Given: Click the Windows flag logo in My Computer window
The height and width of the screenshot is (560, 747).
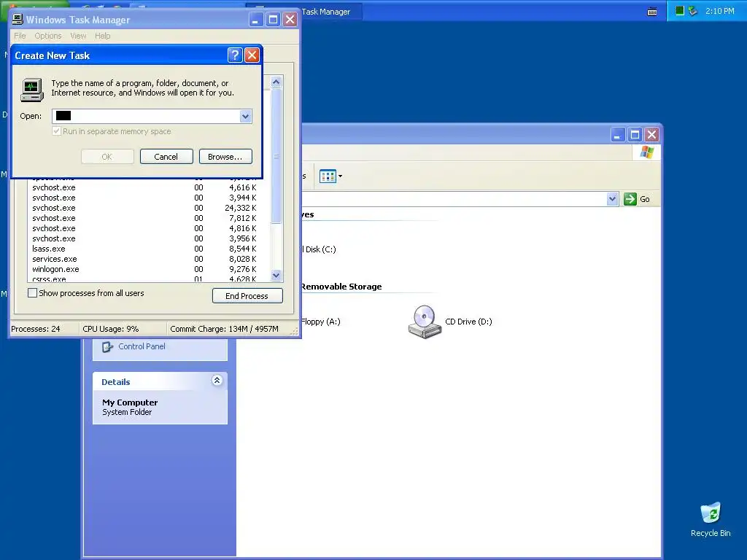Looking at the screenshot, I should [x=647, y=152].
